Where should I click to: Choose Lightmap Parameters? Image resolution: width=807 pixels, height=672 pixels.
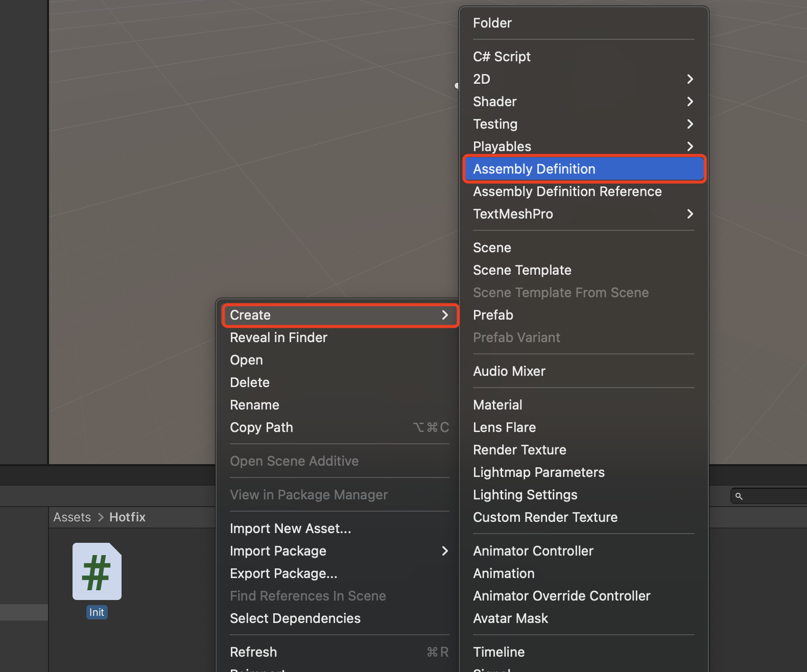[x=584, y=472]
